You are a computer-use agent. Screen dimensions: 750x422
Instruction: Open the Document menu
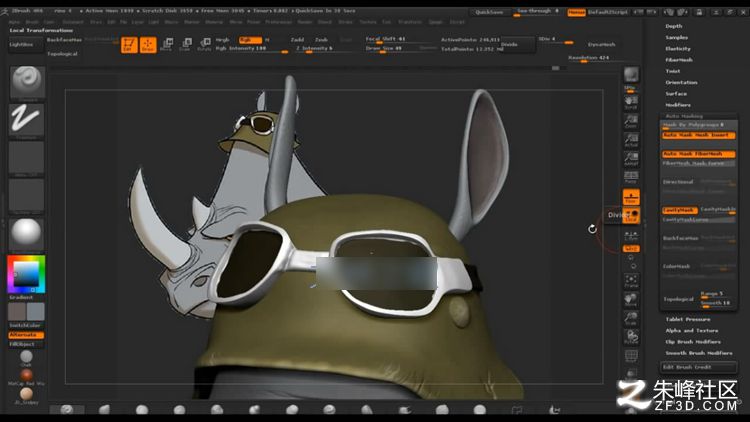click(73, 22)
